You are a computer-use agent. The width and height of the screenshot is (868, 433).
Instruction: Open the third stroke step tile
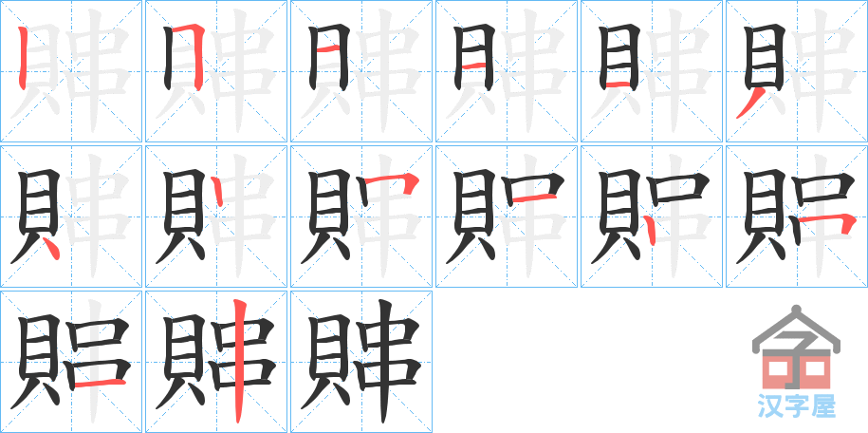tap(361, 71)
